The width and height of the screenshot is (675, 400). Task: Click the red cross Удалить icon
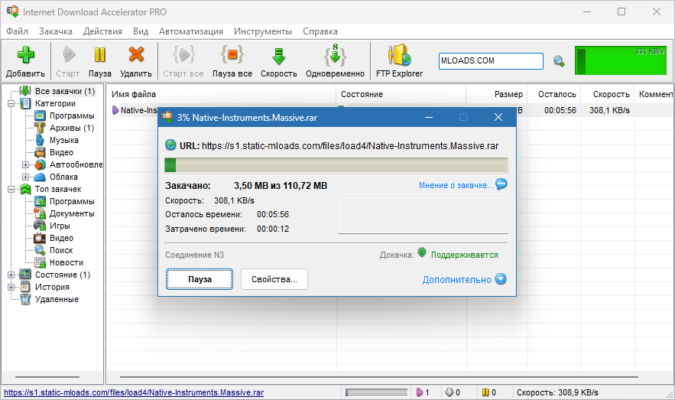[x=136, y=55]
